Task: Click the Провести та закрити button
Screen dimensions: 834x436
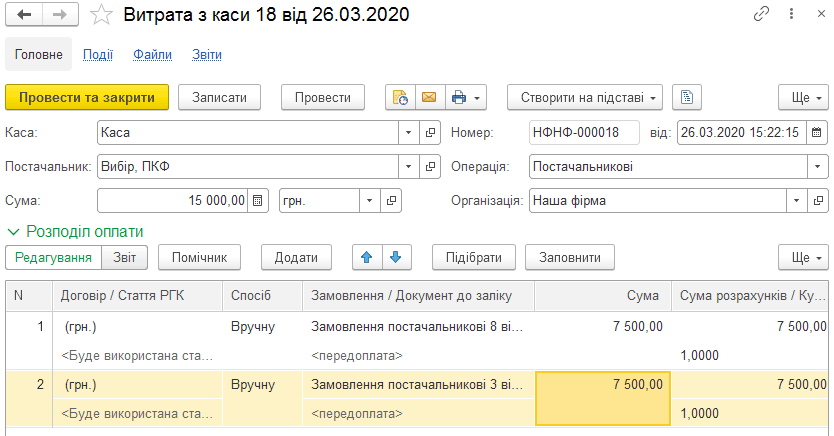Action: coord(87,97)
